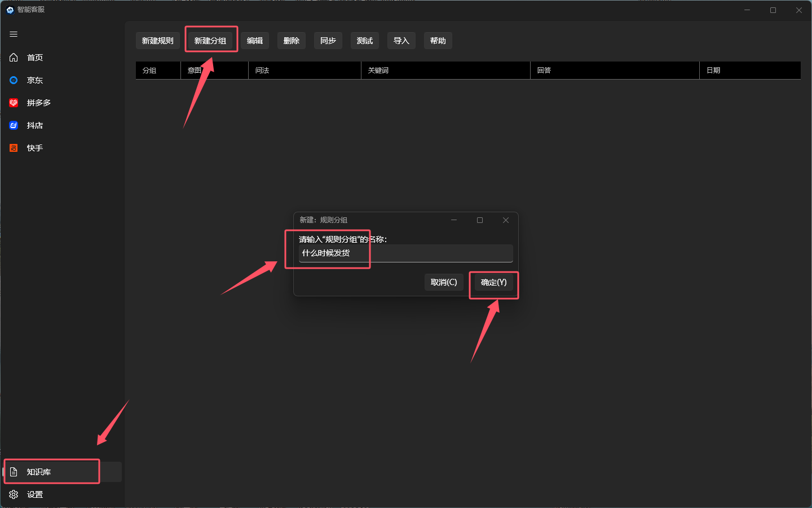The height and width of the screenshot is (508, 812).
Task: Select the 抖店 platform icon
Action: click(x=14, y=125)
